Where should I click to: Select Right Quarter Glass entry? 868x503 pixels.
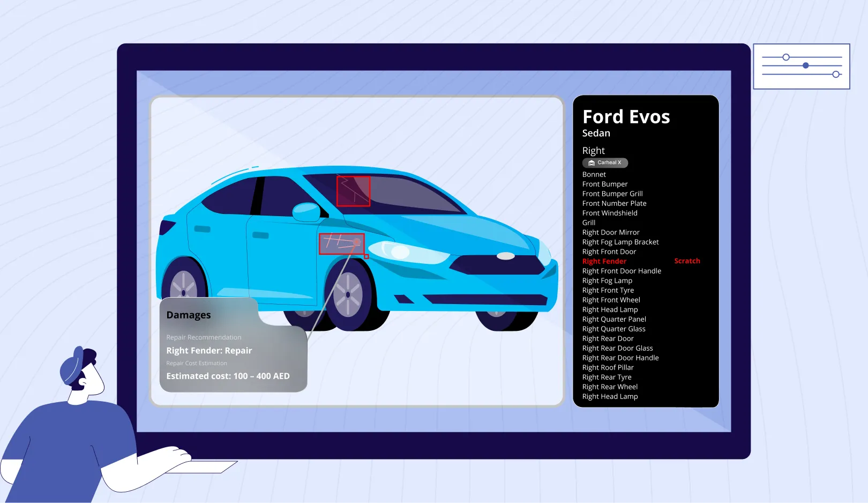coord(614,329)
